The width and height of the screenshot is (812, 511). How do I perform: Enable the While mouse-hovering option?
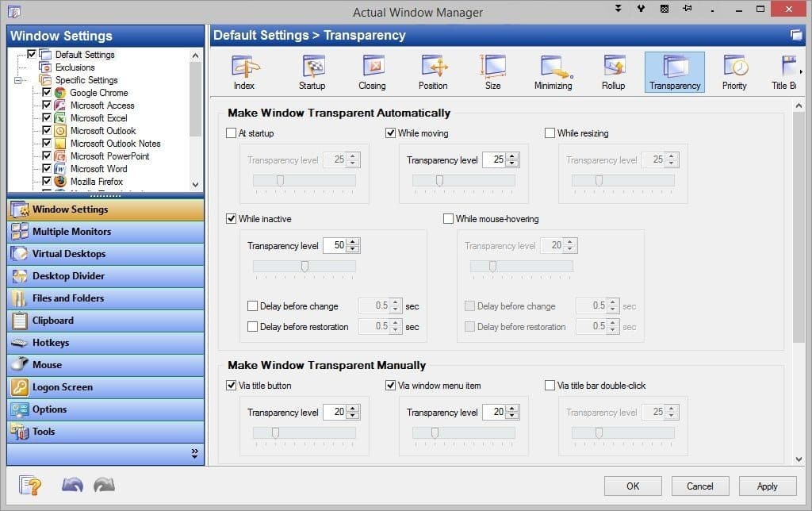coord(448,218)
